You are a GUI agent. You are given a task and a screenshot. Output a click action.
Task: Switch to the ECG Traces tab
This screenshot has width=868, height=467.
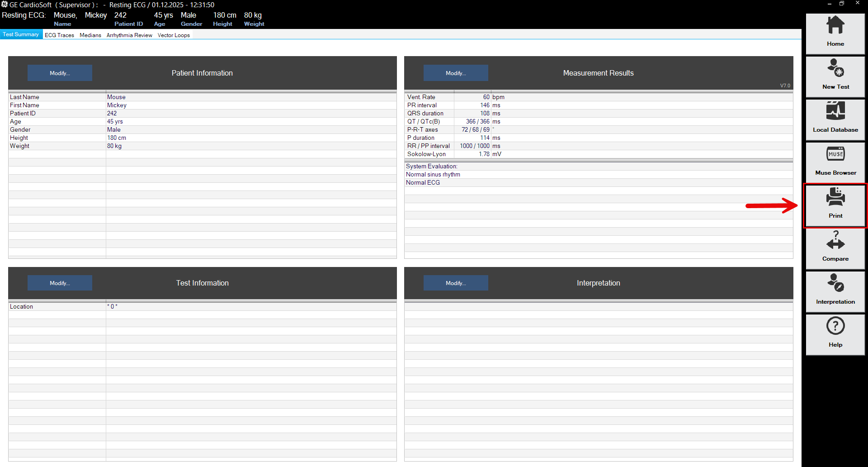point(59,35)
